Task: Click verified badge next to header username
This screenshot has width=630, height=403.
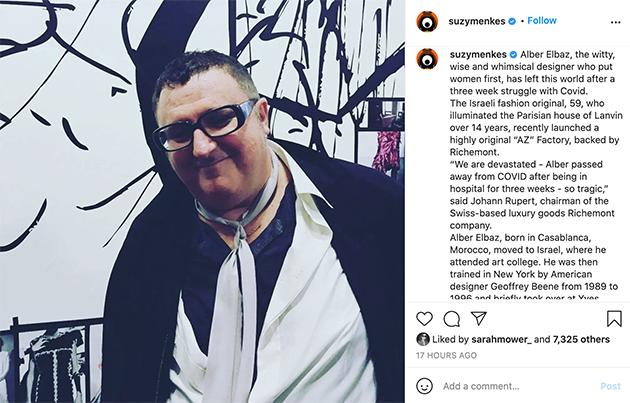Action: pos(512,21)
